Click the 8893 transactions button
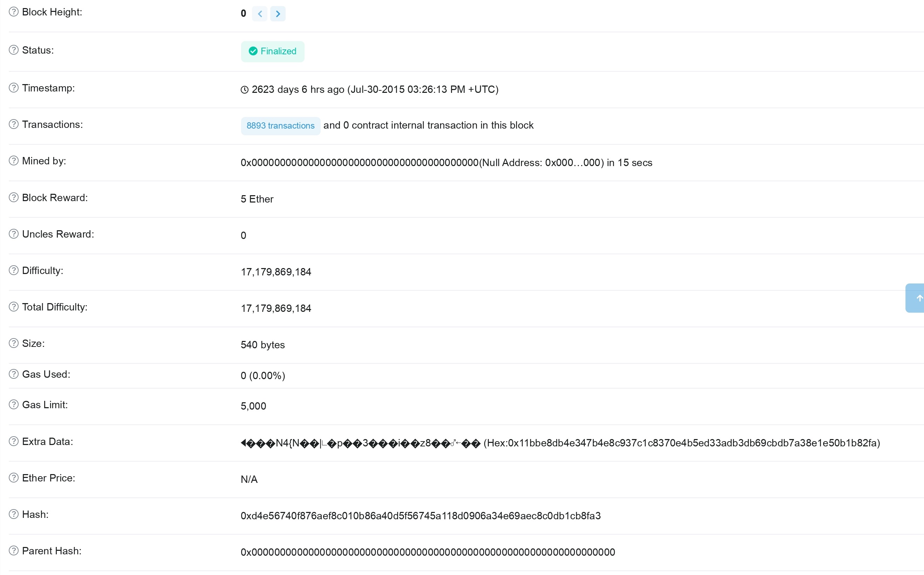The height and width of the screenshot is (575, 924). tap(280, 124)
